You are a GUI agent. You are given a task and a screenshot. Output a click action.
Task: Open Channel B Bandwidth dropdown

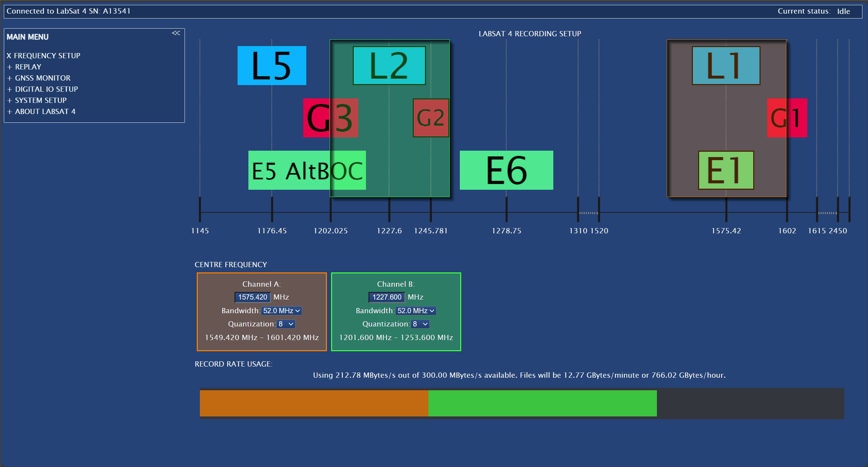pos(416,311)
